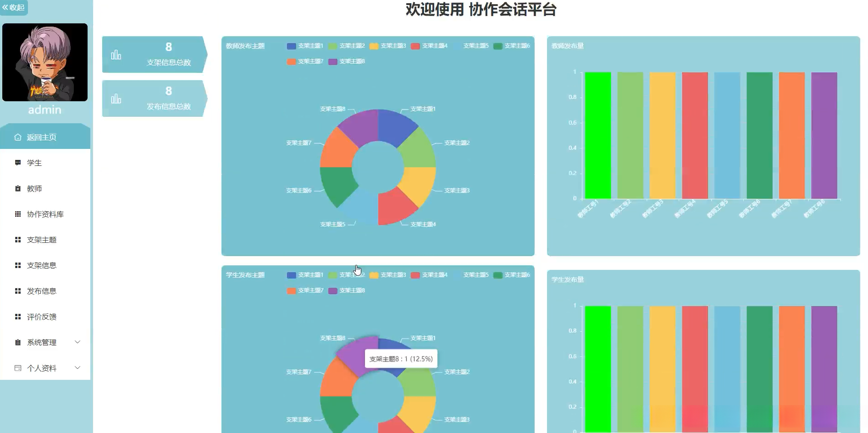
Task: Click the home icon next to 返回主页
Action: 17,136
